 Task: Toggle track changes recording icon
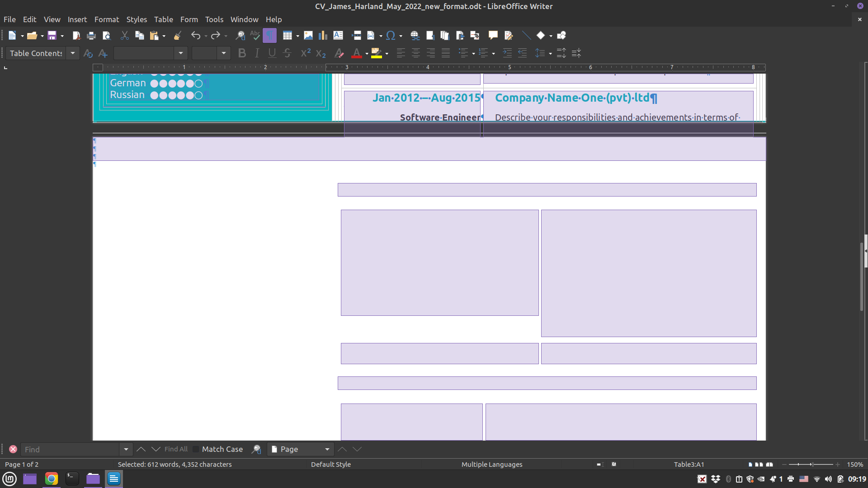509,35
